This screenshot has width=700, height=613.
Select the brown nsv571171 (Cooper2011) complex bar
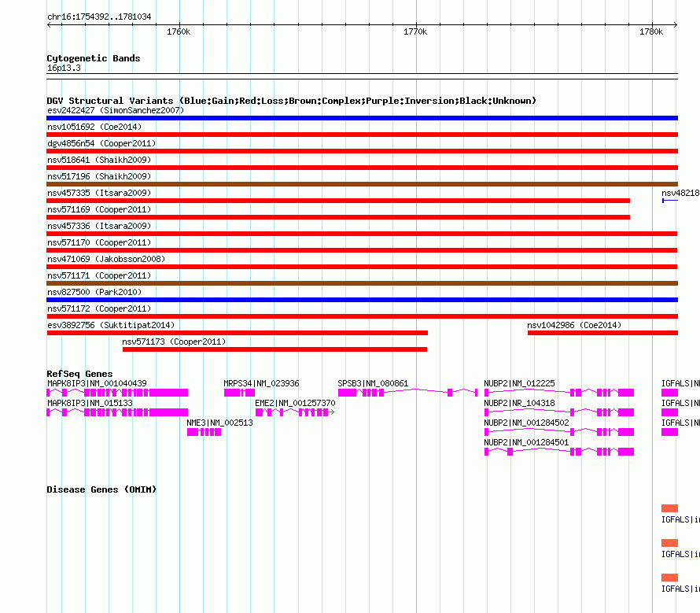[x=362, y=283]
